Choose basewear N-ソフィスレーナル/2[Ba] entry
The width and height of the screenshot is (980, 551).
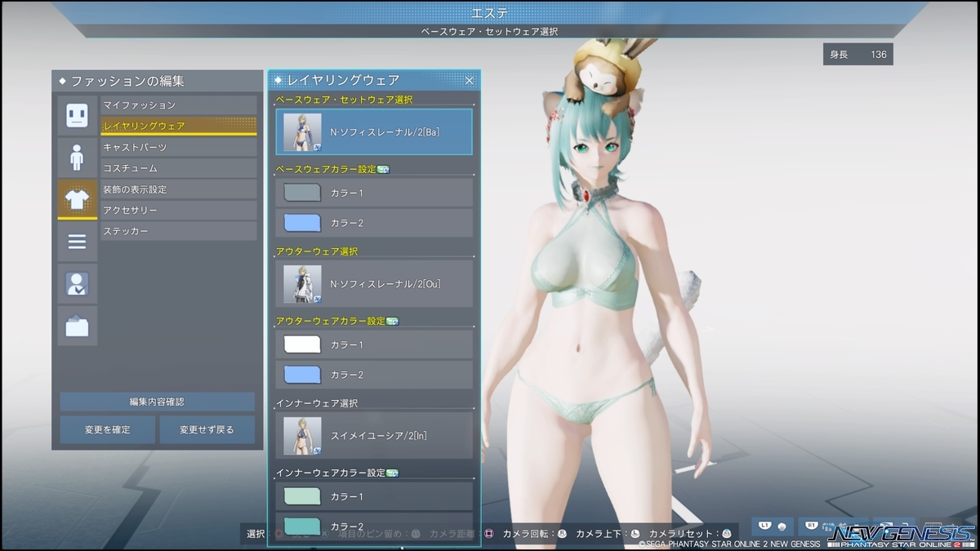click(374, 132)
